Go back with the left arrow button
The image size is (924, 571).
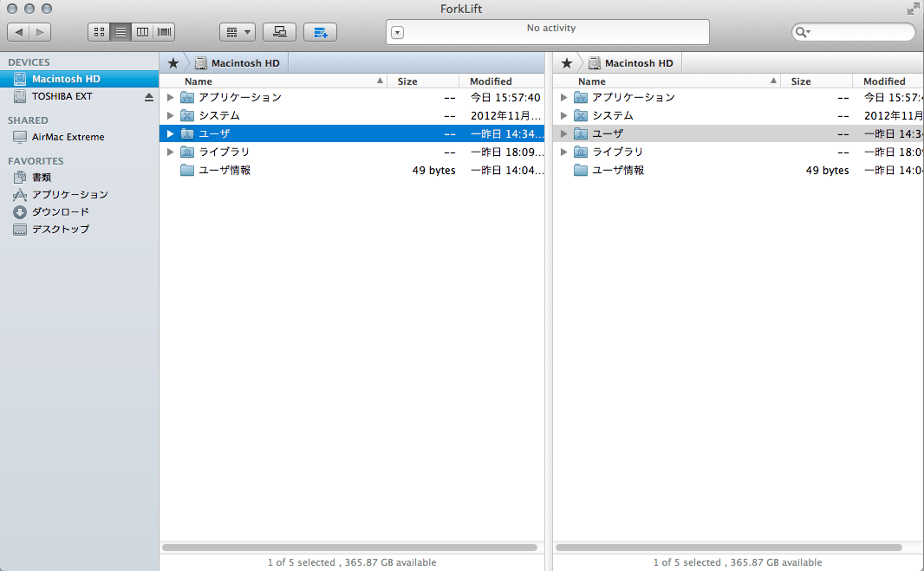point(18,32)
